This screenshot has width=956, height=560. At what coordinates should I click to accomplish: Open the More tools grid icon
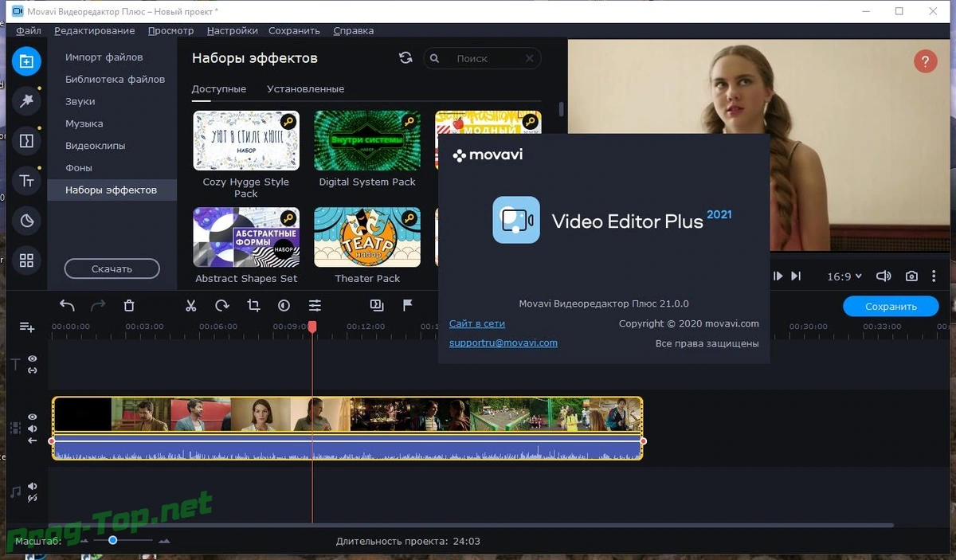(x=26, y=260)
